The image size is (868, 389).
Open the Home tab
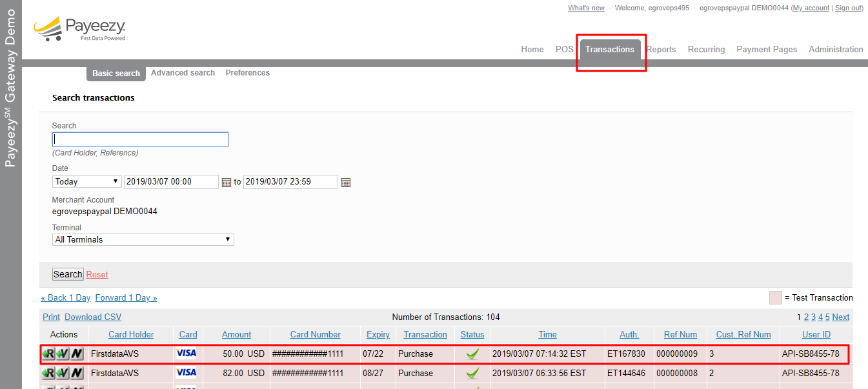(x=532, y=49)
